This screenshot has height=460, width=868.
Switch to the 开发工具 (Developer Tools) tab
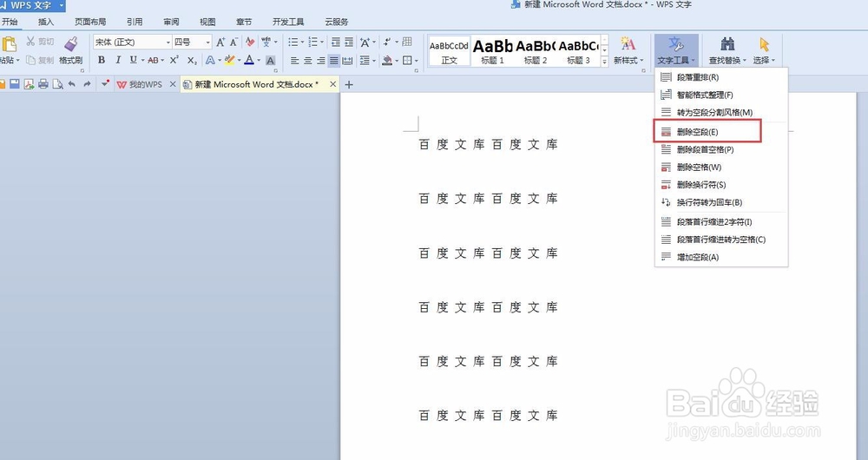(x=288, y=22)
